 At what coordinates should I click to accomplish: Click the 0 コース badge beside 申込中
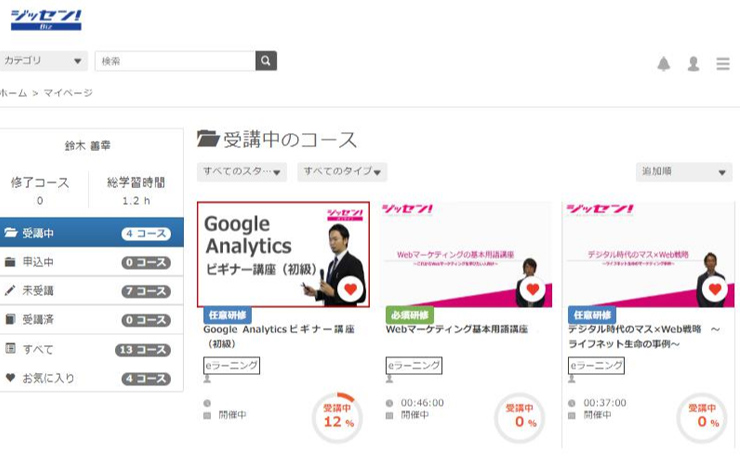(146, 262)
